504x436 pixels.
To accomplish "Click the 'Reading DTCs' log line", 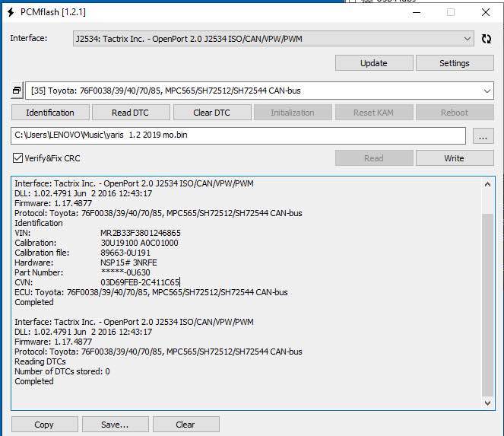I will tap(40, 361).
